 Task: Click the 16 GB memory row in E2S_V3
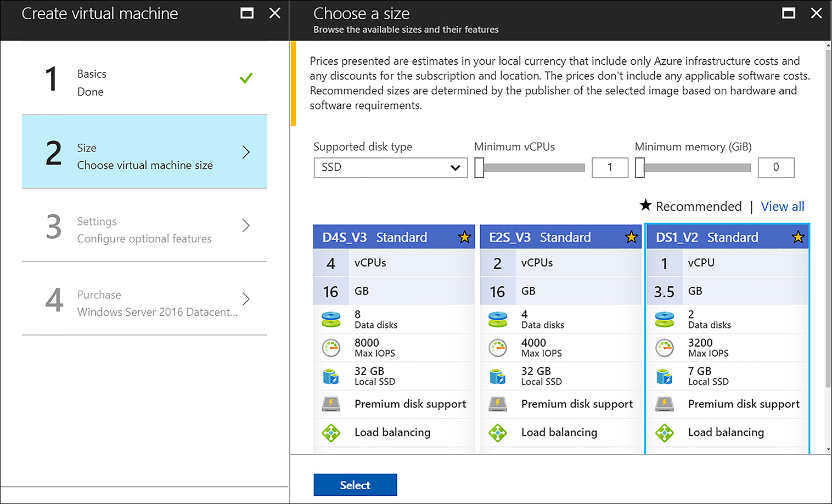point(560,291)
